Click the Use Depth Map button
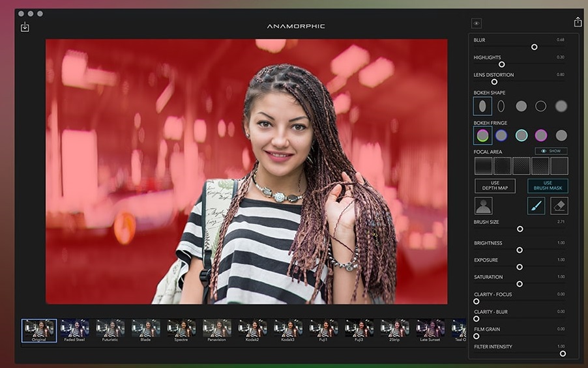Screen dimensions: 588x368 pos(495,186)
